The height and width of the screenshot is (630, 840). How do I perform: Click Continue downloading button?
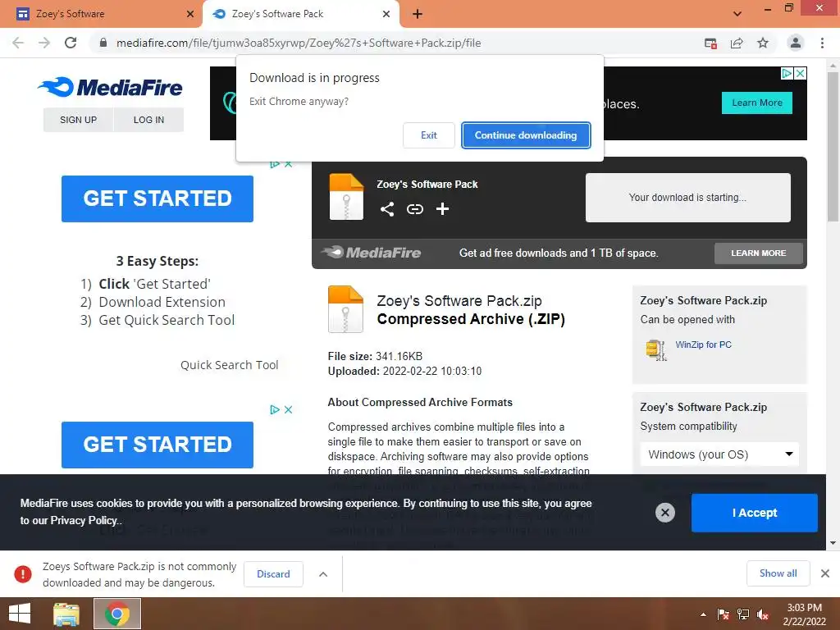(x=526, y=135)
